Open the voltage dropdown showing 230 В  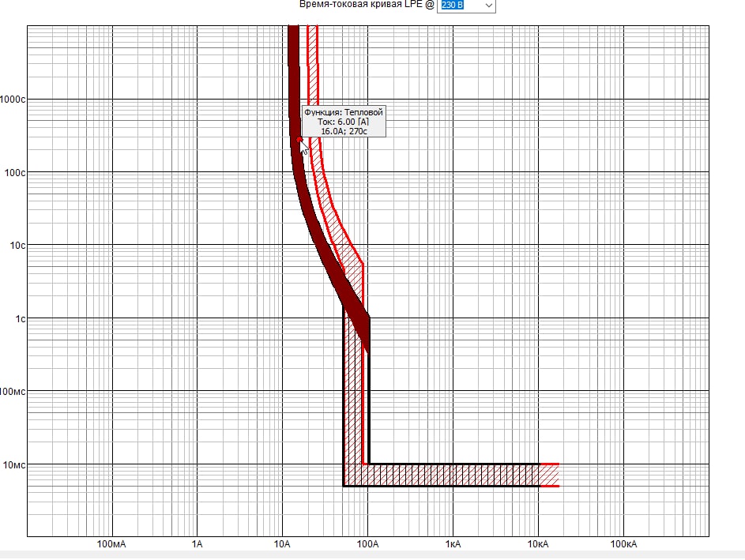(488, 6)
